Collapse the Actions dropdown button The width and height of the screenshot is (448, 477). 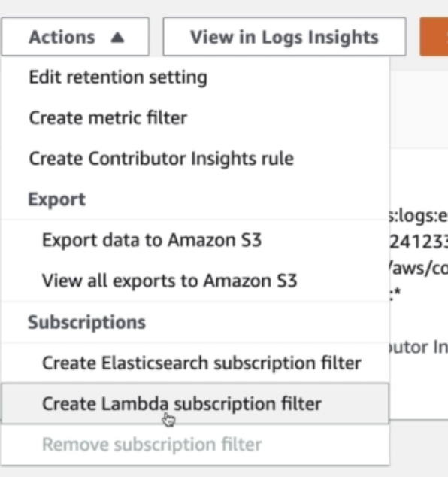(x=75, y=37)
